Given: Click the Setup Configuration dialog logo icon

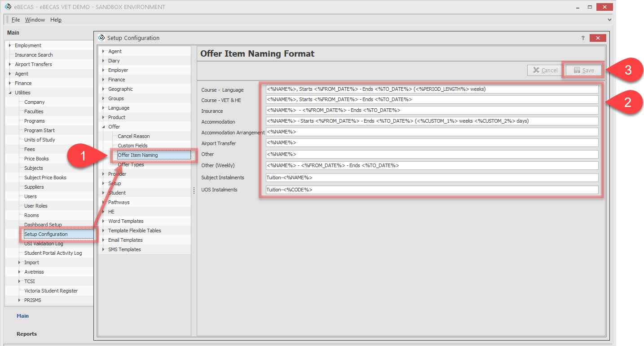Looking at the screenshot, I should (101, 38).
